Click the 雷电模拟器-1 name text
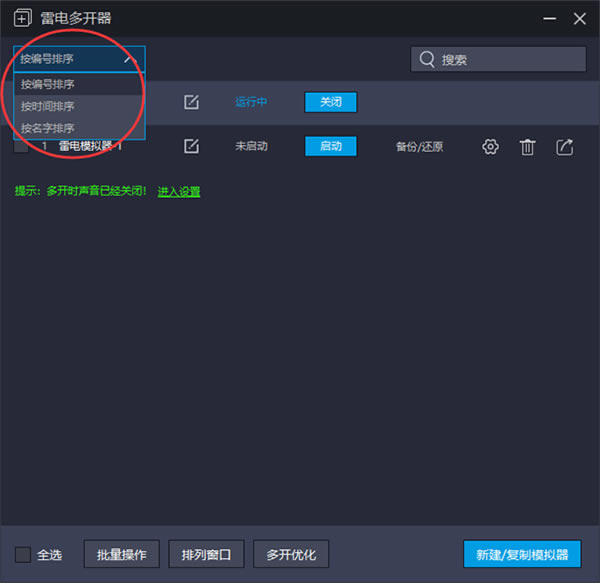 coord(90,146)
